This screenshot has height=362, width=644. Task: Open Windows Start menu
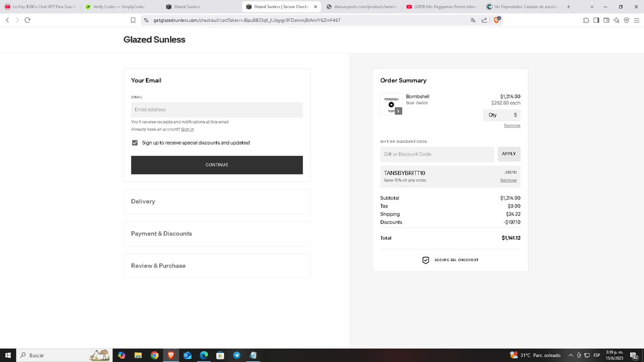[8, 355]
